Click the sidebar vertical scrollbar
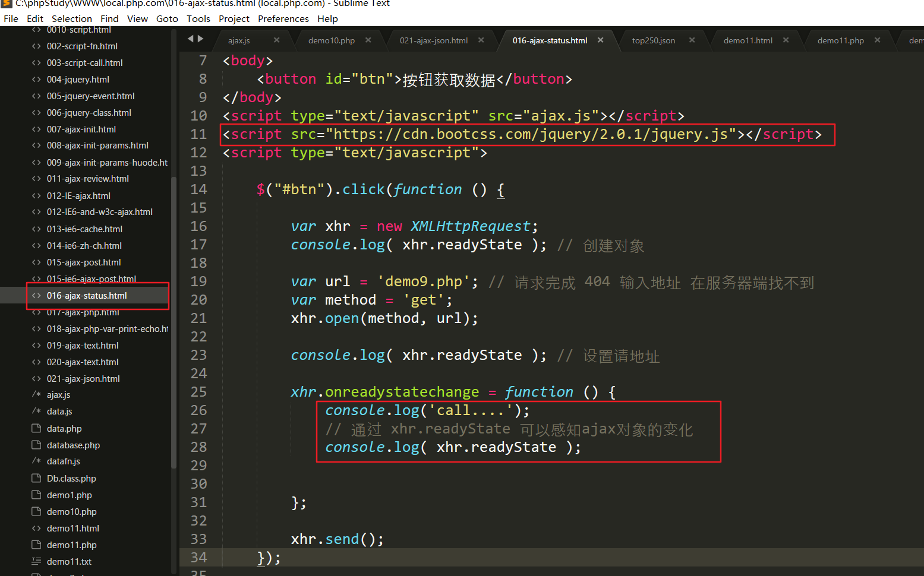The image size is (924, 576). click(174, 321)
